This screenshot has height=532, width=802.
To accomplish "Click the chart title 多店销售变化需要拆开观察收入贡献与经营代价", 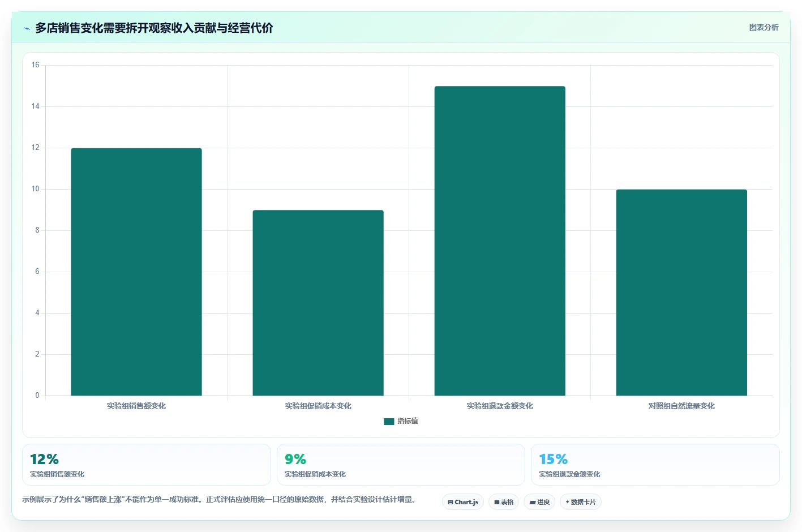I will pyautogui.click(x=154, y=28).
